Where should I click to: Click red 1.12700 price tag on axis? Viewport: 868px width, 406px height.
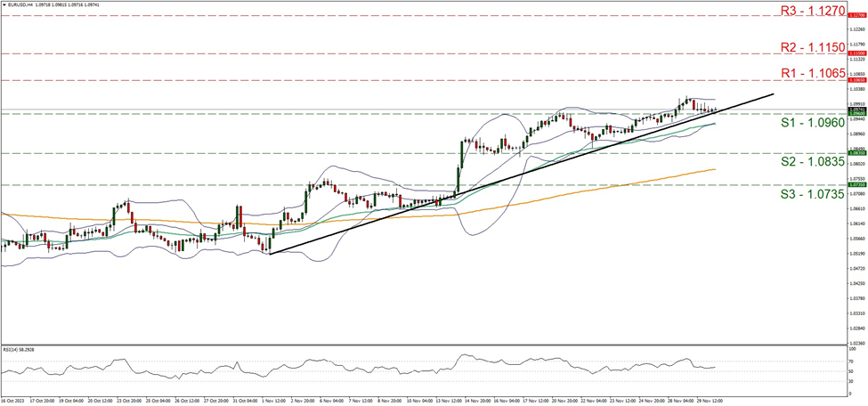tap(853, 16)
